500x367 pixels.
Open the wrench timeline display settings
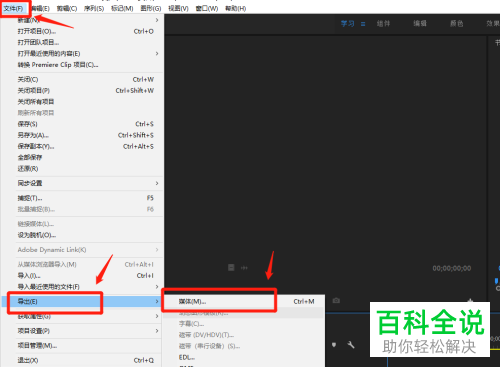coord(351,345)
